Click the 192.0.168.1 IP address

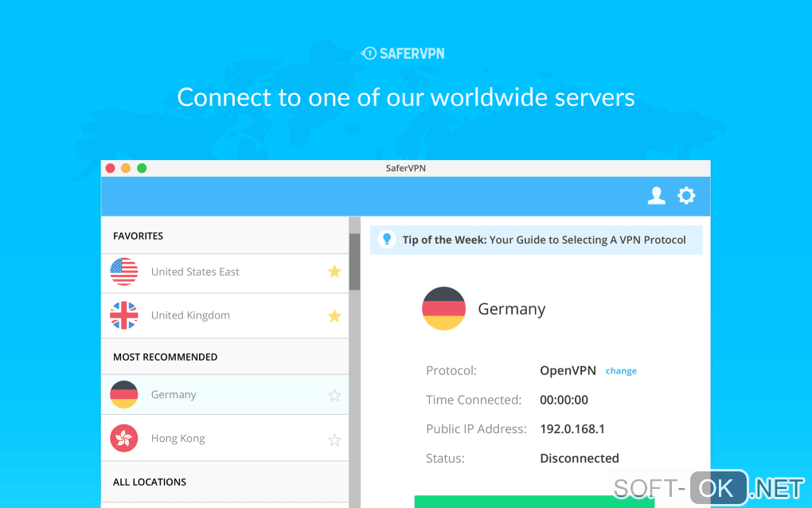click(572, 428)
